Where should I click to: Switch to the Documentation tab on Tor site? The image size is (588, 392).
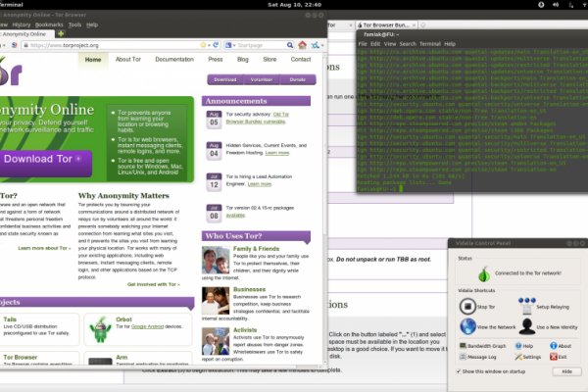tap(173, 60)
